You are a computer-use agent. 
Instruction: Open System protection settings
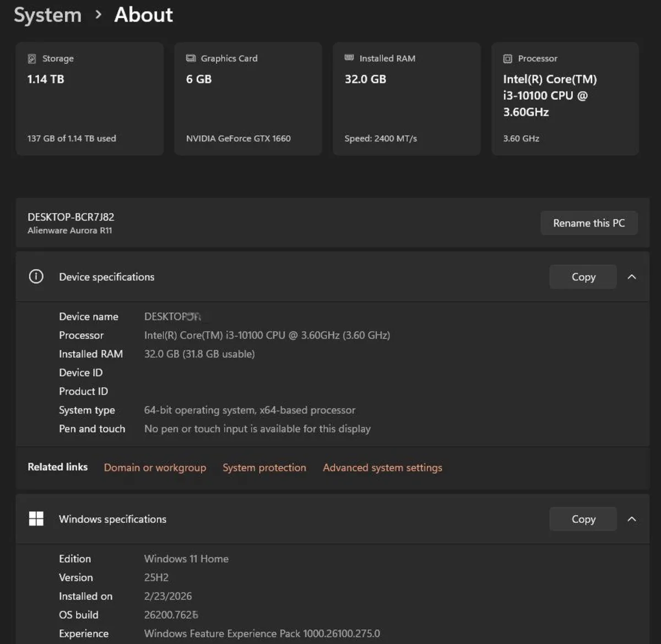264,467
